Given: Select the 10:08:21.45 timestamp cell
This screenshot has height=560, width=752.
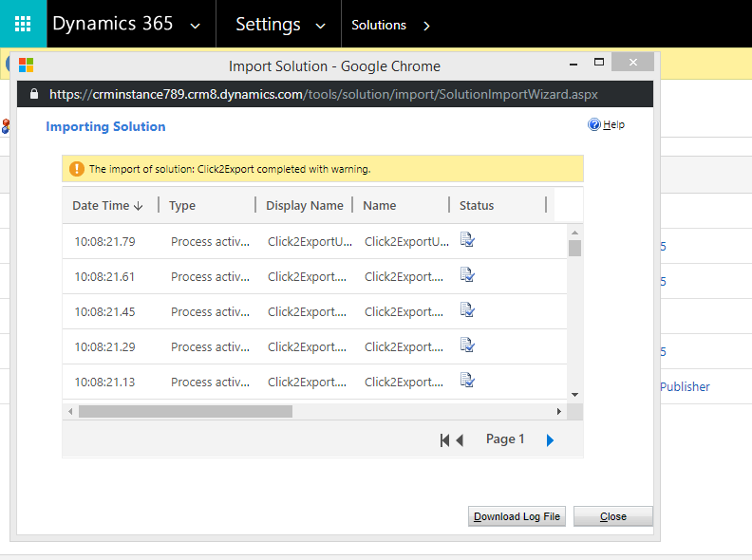Looking at the screenshot, I should click(105, 311).
